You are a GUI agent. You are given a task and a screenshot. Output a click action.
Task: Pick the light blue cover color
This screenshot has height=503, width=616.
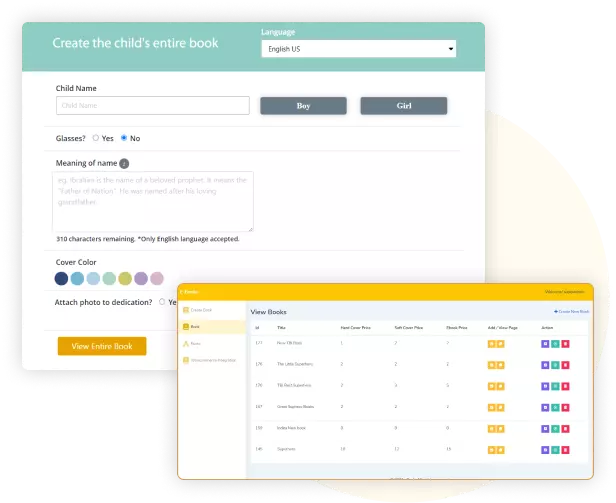pos(93,279)
